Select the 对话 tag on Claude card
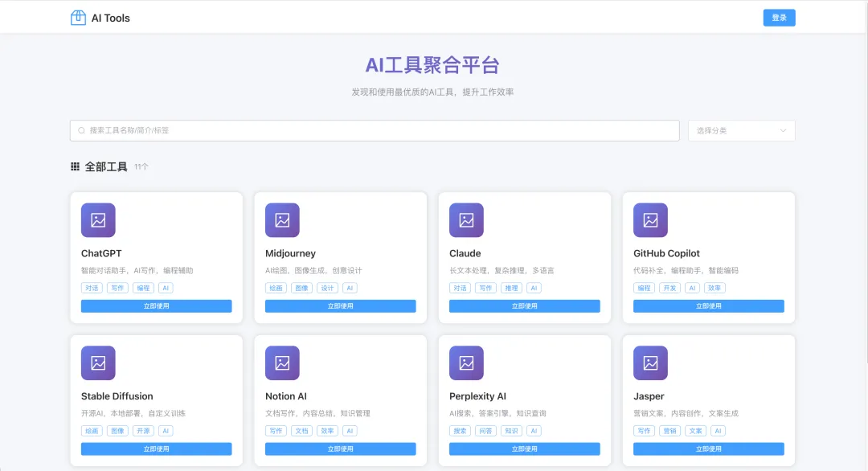868x471 pixels. (460, 288)
